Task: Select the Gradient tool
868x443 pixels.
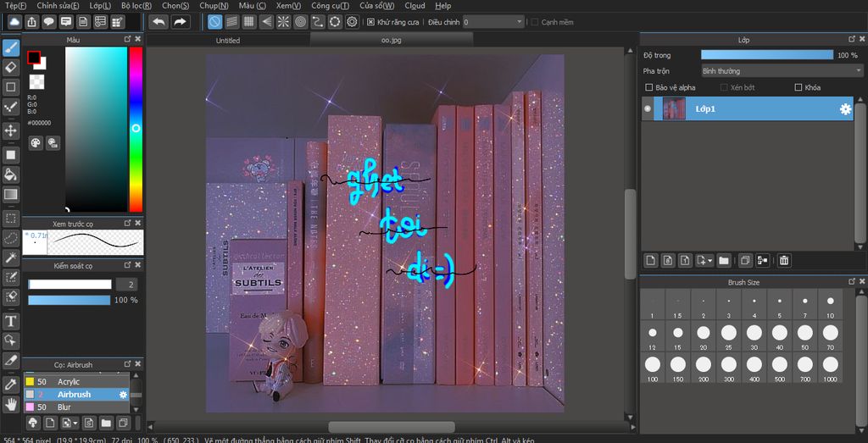Action: pos(10,194)
